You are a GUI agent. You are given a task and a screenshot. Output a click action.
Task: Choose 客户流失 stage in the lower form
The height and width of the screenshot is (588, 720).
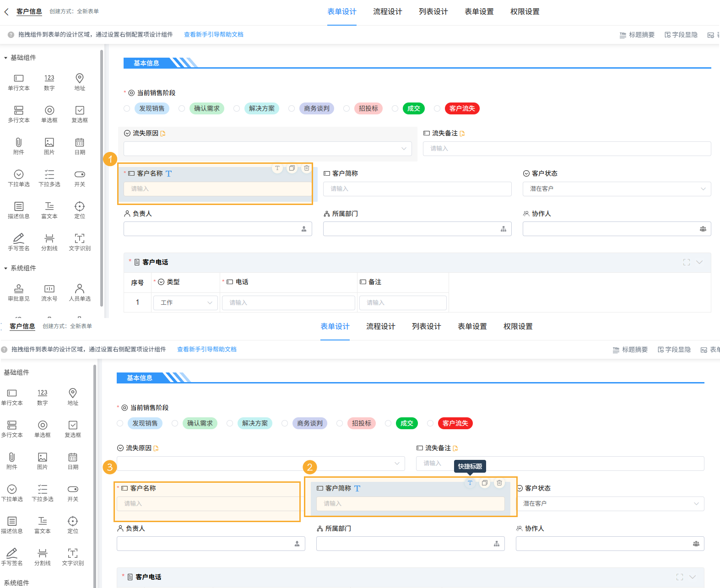click(430, 423)
